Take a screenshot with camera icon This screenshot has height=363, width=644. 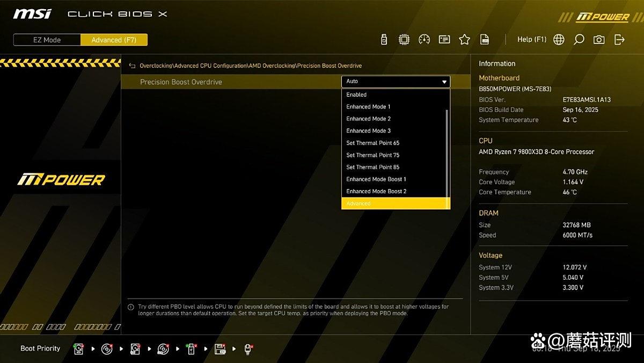(599, 40)
